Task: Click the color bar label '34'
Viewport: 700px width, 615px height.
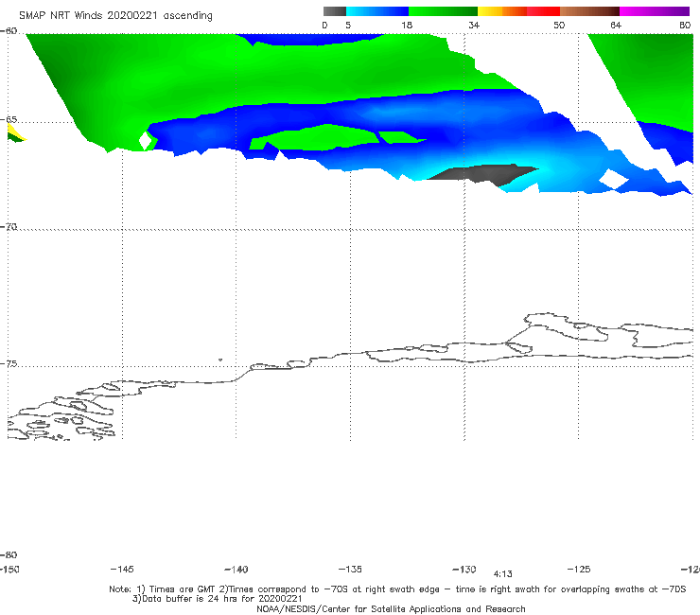Action: [x=474, y=25]
